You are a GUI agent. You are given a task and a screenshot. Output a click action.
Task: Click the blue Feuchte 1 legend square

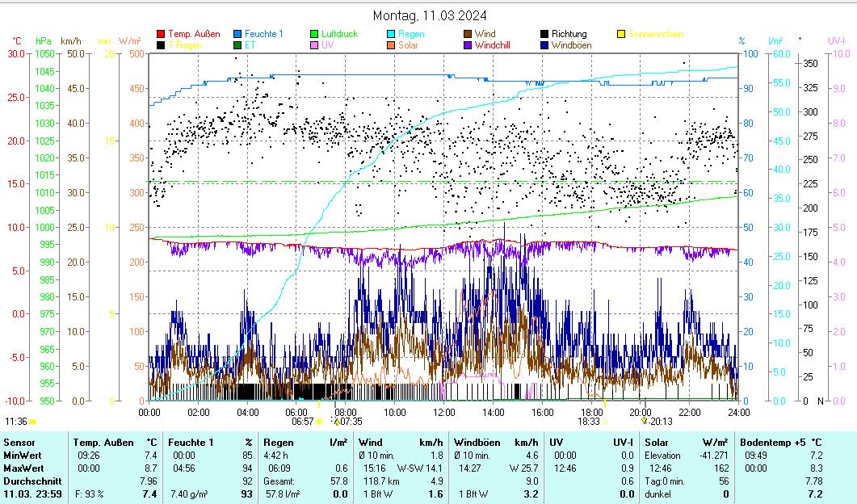tap(238, 34)
